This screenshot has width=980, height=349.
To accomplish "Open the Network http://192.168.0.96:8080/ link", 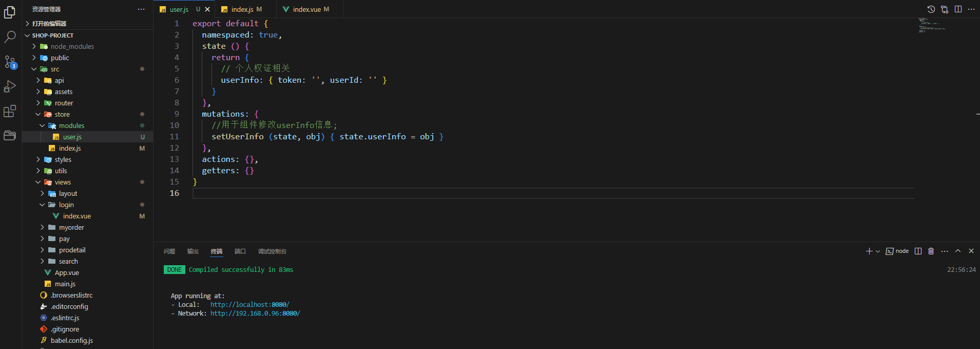I will (255, 313).
